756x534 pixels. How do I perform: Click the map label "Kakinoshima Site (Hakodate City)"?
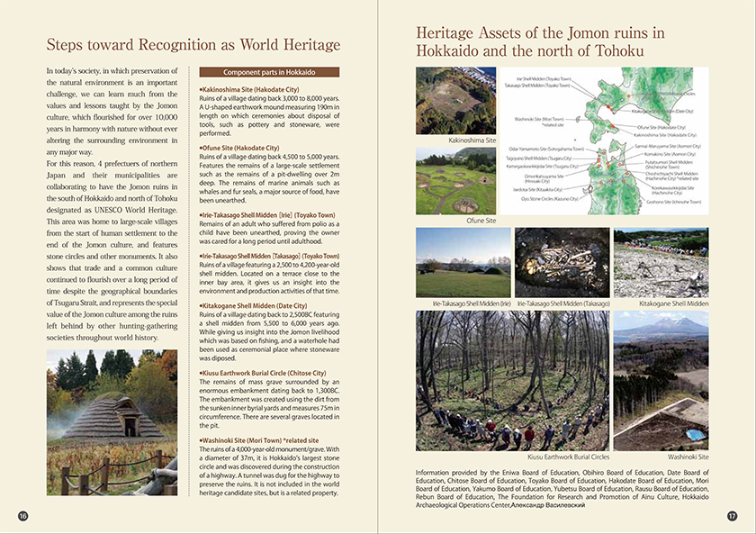point(665,135)
